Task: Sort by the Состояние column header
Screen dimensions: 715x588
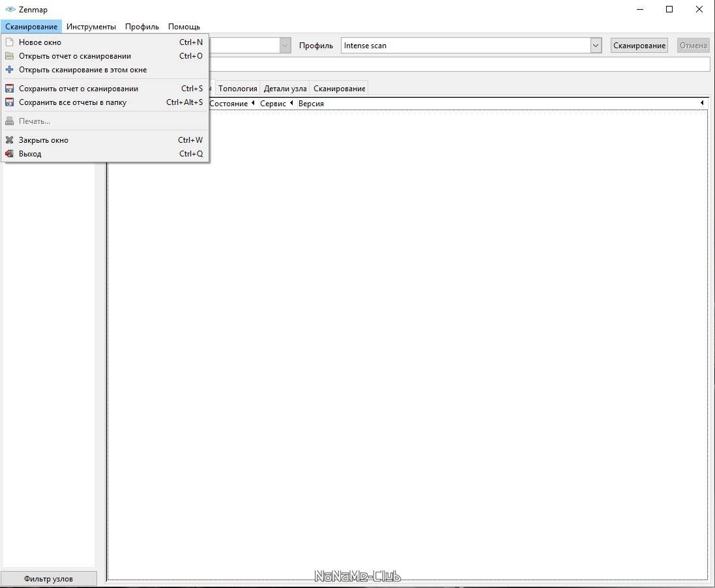Action: pos(229,104)
